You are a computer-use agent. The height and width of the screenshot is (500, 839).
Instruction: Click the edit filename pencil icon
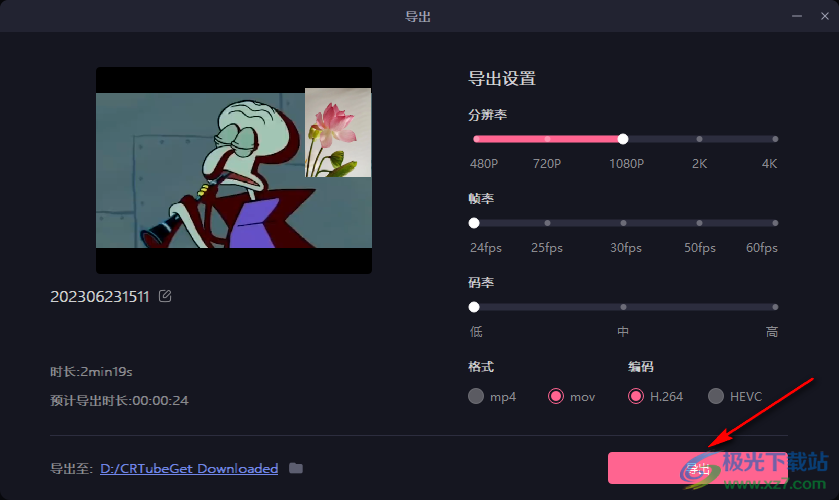coord(165,296)
